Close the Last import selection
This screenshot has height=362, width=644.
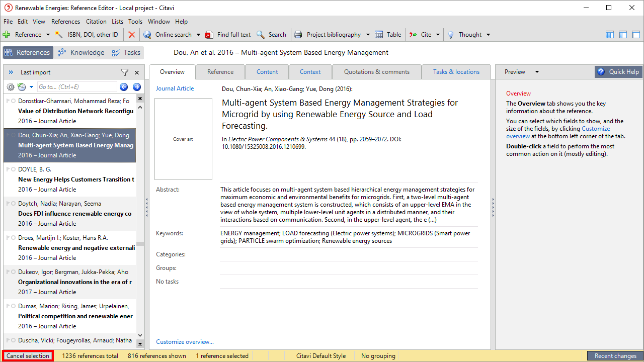137,72
